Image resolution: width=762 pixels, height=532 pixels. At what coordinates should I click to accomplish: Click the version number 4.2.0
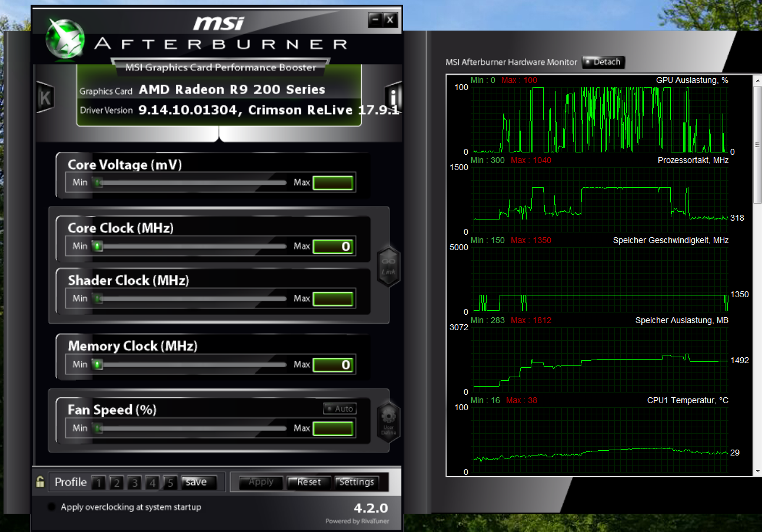tap(371, 508)
